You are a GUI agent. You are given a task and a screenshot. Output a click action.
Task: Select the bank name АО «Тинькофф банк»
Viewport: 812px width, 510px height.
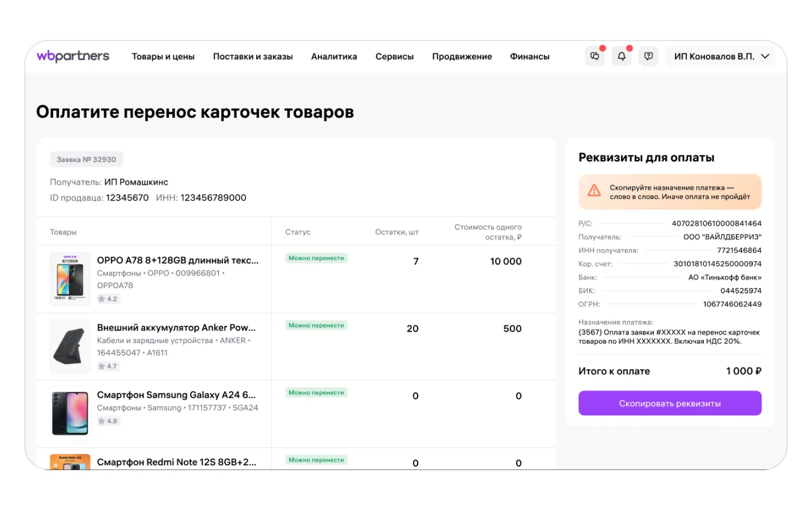click(725, 277)
